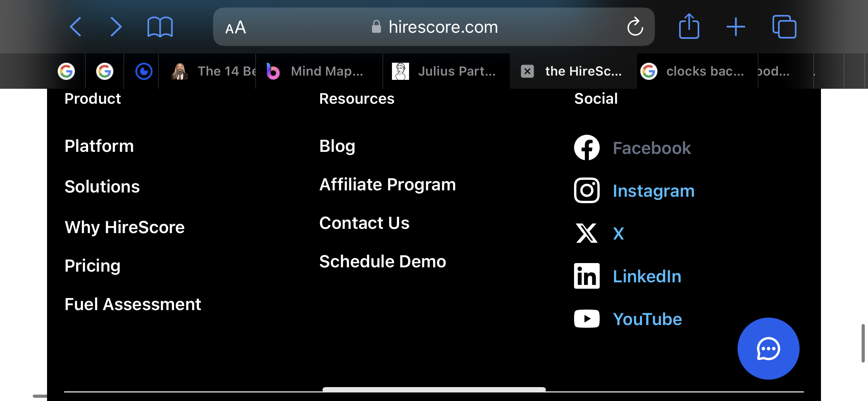Image resolution: width=868 pixels, height=401 pixels.
Task: Open the YouTube text link
Action: pos(647,319)
